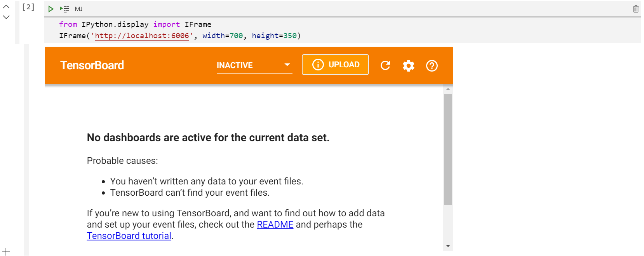Screen dimensions: 644x256
Task: Click 'TensorBoard can't find your event files' bullet
Action: click(190, 193)
